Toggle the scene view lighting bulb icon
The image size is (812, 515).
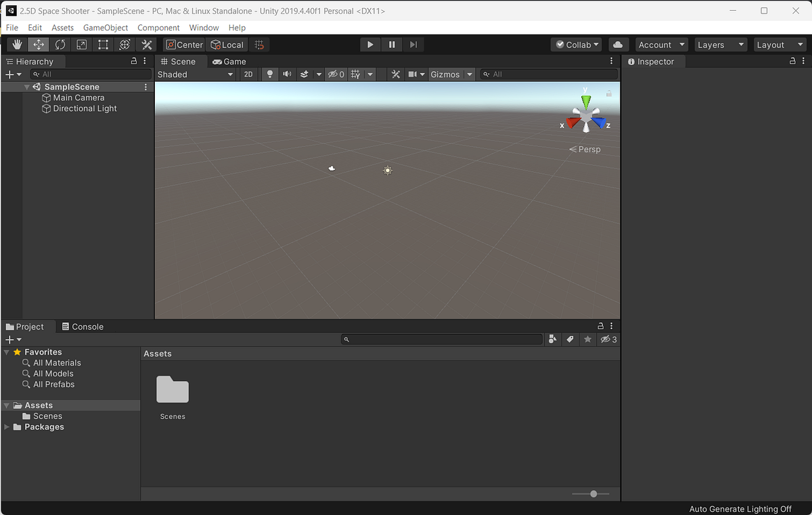tap(269, 74)
